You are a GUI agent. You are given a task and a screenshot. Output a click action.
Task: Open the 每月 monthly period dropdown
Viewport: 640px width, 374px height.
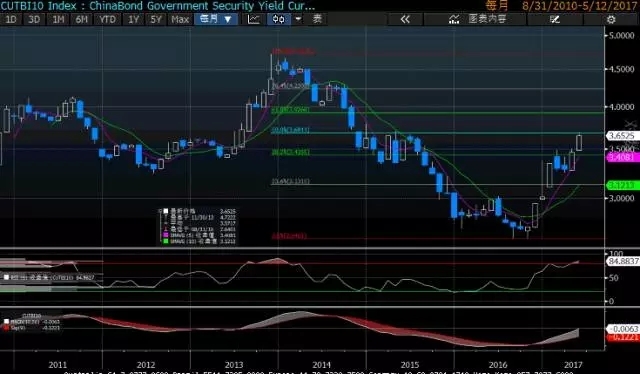pyautogui.click(x=216, y=19)
